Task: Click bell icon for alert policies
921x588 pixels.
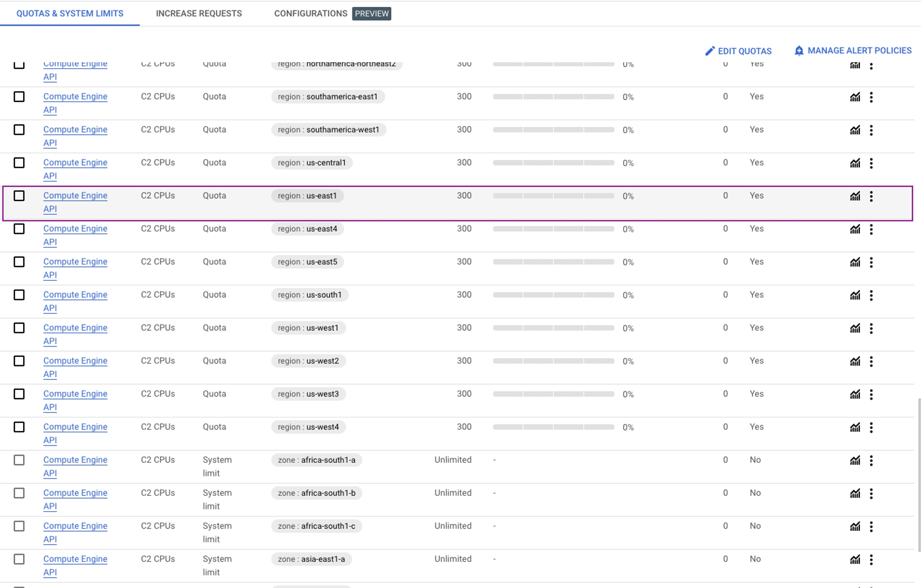Action: tap(799, 51)
